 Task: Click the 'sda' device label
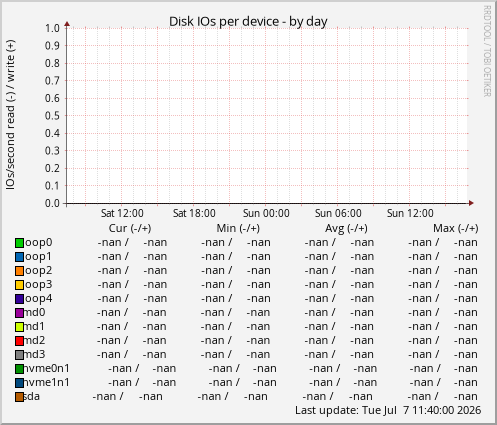click(32, 397)
